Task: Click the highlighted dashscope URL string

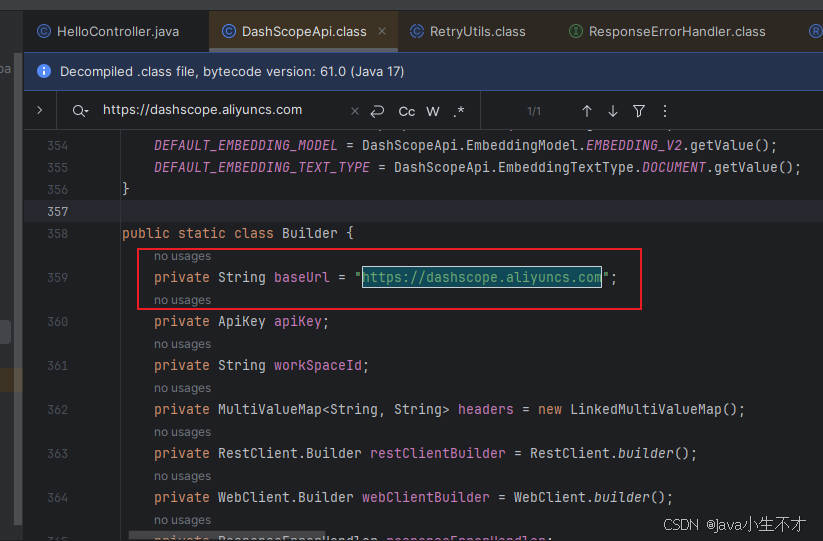Action: (482, 277)
